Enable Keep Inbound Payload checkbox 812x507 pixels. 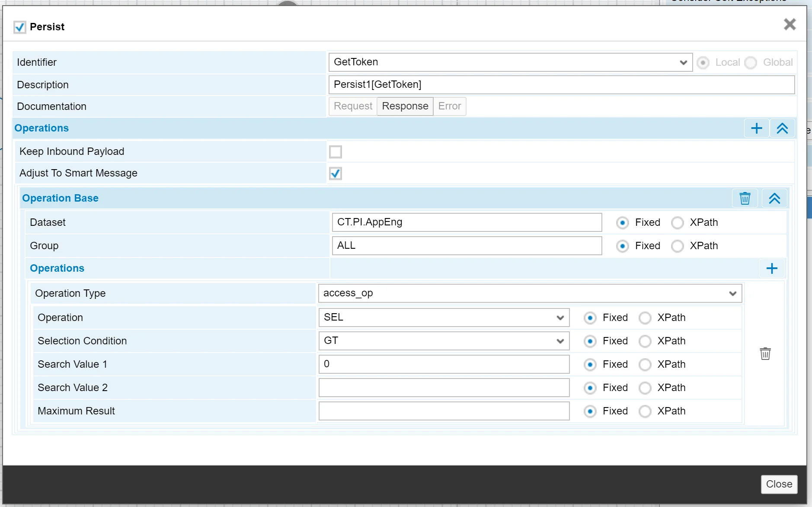(336, 152)
